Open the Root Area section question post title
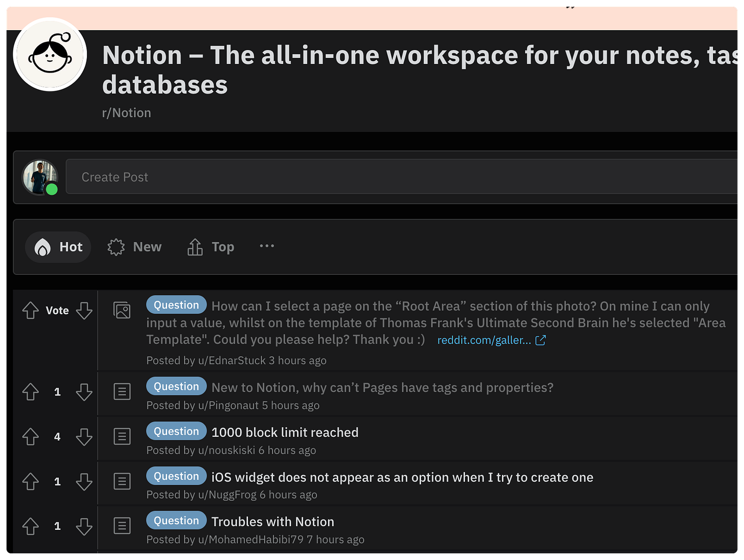Screen dimensions: 744x560 click(x=436, y=323)
